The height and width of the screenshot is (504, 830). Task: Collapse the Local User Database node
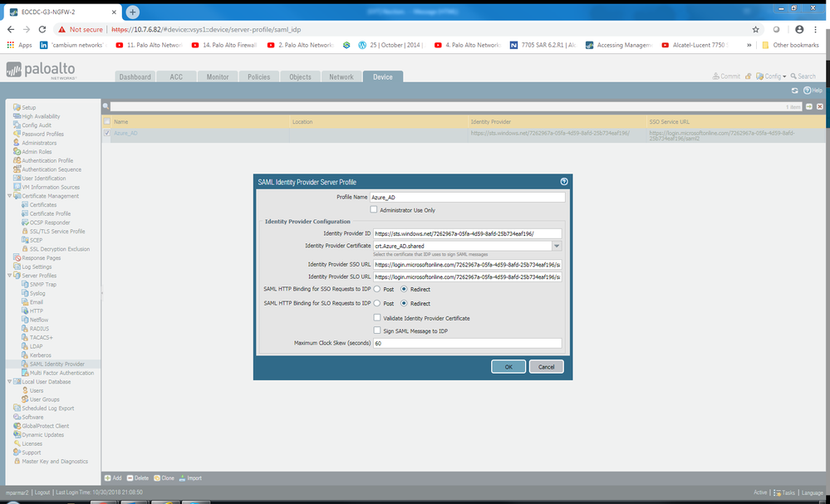coord(9,381)
